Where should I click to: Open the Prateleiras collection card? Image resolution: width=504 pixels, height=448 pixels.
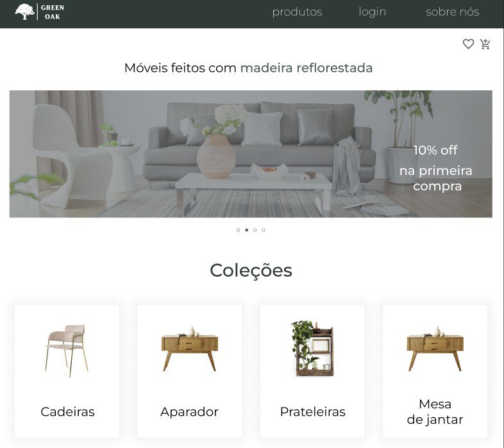(x=312, y=371)
